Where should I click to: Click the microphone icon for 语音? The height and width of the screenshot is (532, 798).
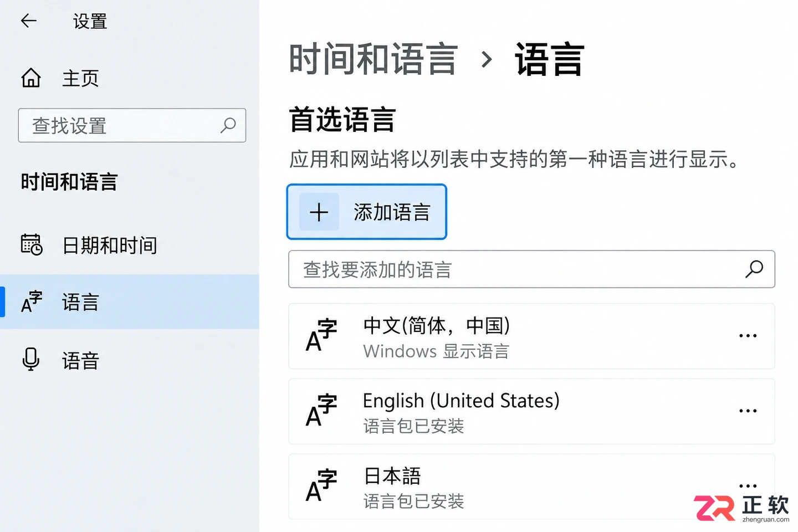click(x=31, y=359)
